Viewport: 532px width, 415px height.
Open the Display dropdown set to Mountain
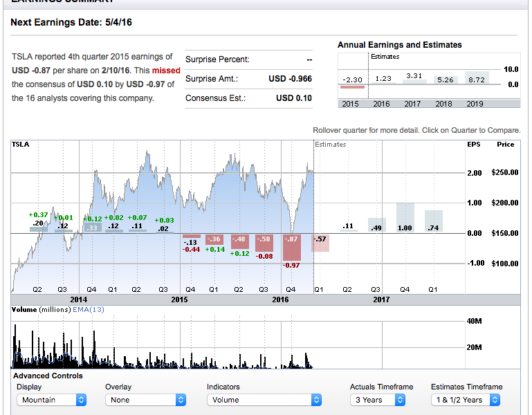point(51,400)
